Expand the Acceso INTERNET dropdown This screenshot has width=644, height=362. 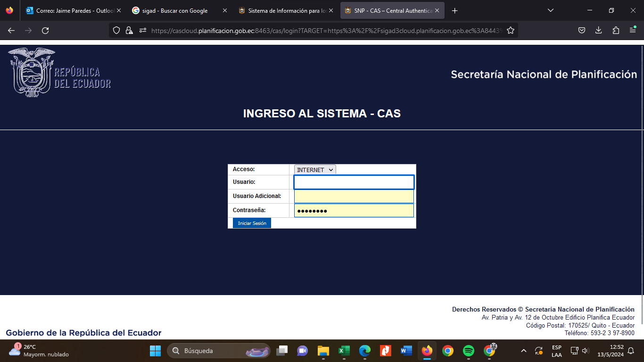coord(315,170)
